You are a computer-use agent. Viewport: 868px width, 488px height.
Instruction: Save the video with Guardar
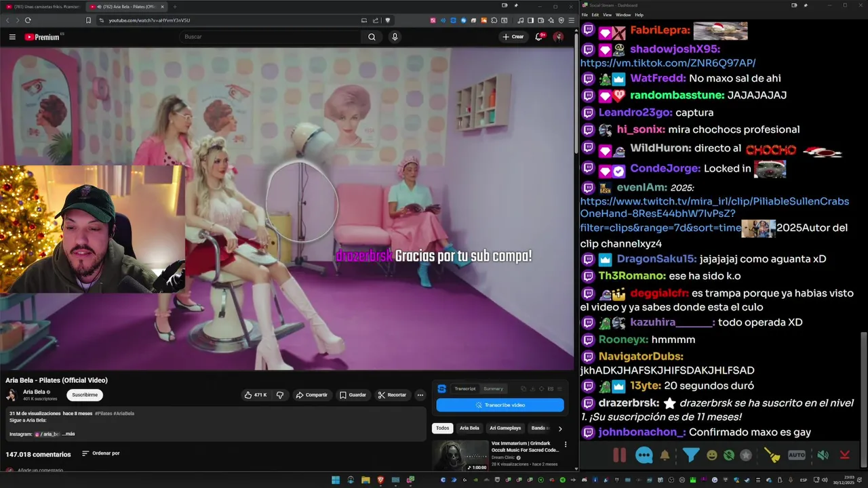(x=353, y=395)
